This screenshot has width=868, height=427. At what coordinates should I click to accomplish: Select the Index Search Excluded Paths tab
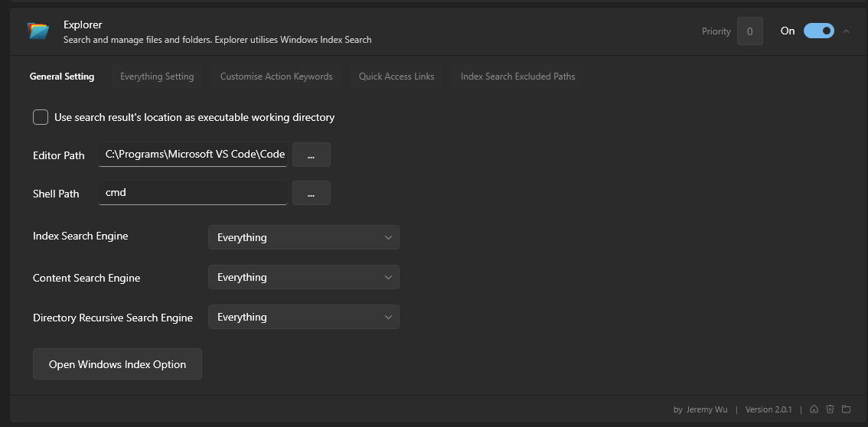pyautogui.click(x=517, y=77)
